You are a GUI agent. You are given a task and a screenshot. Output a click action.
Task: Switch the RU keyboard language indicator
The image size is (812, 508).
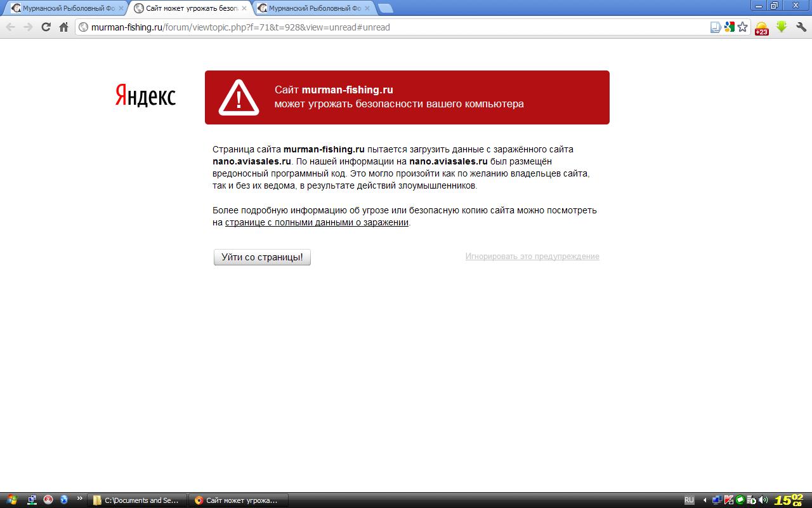point(689,500)
